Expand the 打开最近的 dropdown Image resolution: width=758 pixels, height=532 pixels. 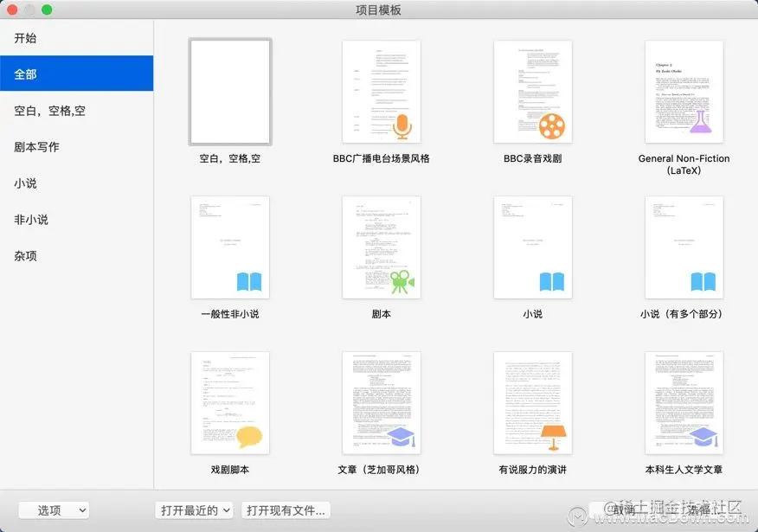(195, 510)
